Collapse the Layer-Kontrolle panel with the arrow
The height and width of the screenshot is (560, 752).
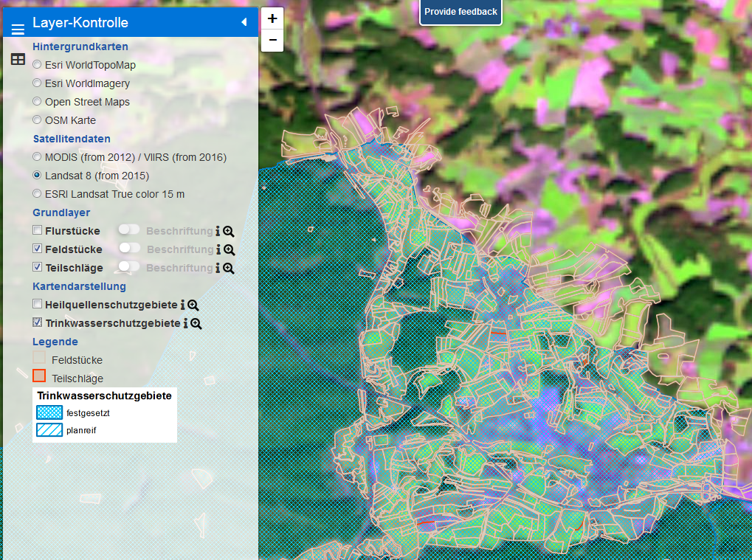[244, 23]
